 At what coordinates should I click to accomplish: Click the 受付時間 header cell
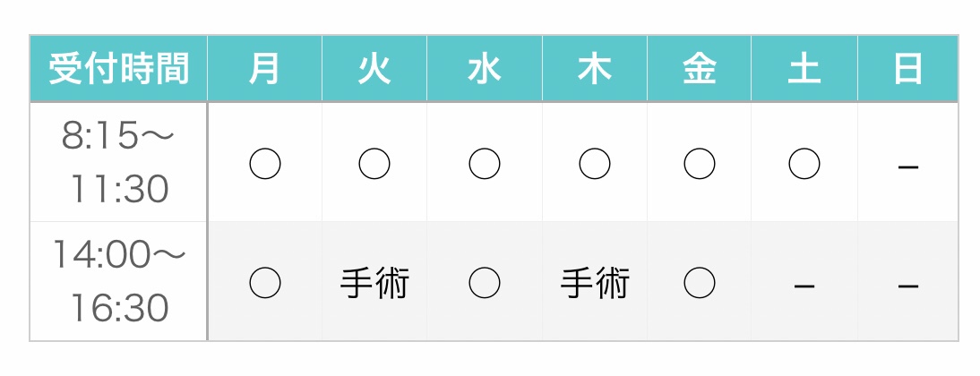pos(118,69)
